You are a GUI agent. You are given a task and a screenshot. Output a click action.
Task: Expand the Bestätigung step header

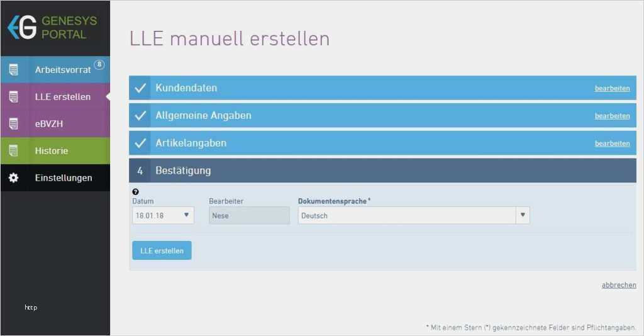(x=382, y=171)
